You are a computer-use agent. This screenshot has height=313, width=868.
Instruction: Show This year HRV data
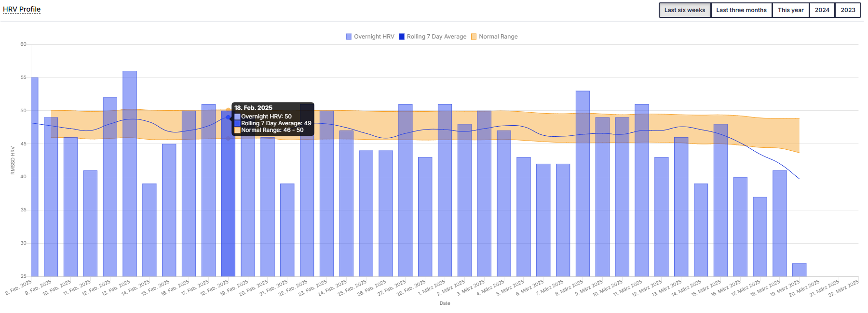click(x=790, y=10)
